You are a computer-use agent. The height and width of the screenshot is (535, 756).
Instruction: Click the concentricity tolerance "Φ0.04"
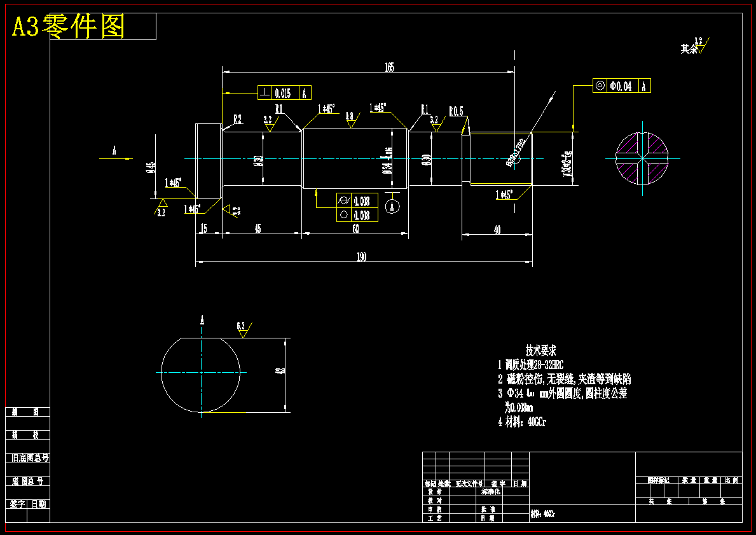(x=621, y=87)
